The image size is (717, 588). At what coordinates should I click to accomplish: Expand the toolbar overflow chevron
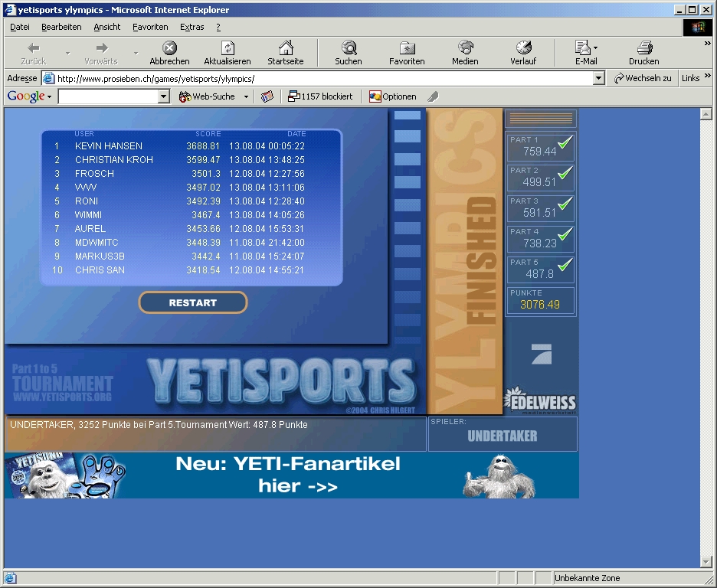click(707, 44)
